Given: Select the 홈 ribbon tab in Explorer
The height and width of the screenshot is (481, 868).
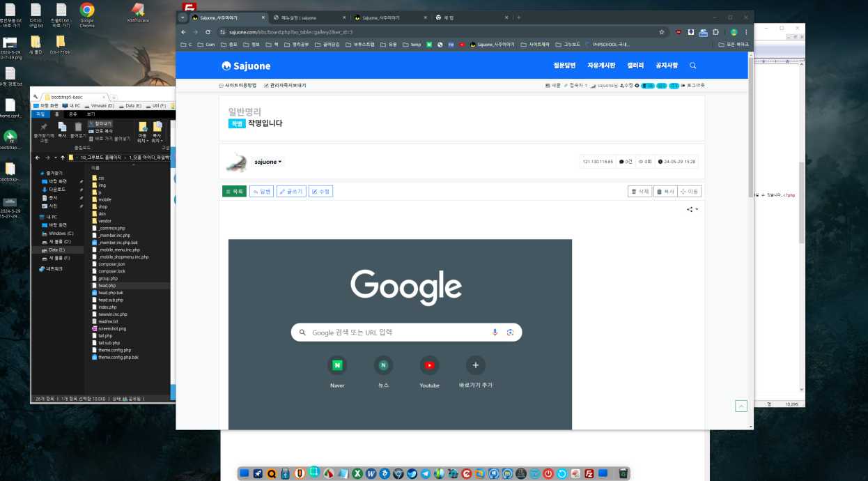Looking at the screenshot, I should (56, 114).
